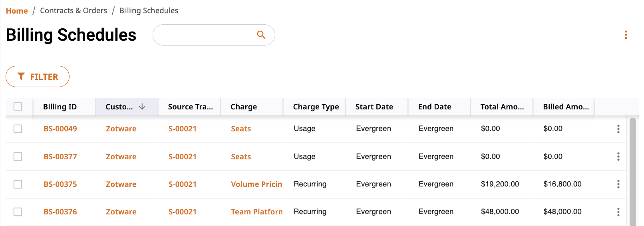This screenshot has height=226, width=644.
Task: Open S-00021 source in BS-00375 row
Action: point(183,184)
